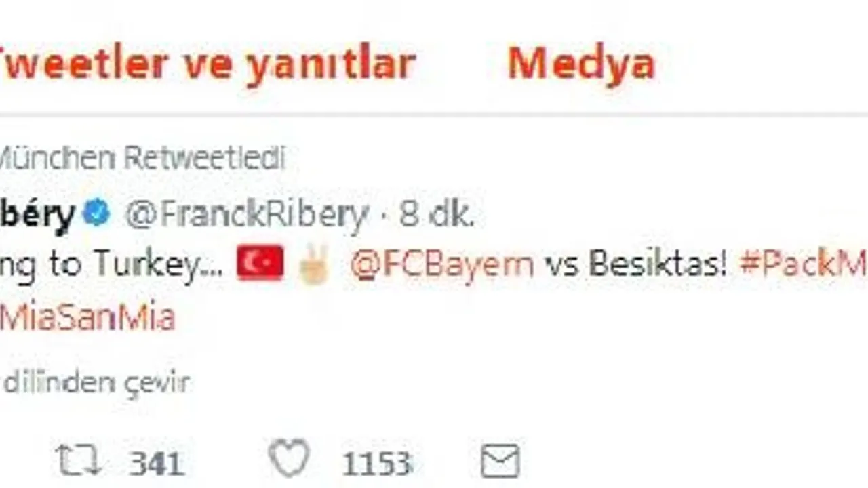Click the retweet icon
Image resolution: width=868 pixels, height=488 pixels.
tap(79, 462)
